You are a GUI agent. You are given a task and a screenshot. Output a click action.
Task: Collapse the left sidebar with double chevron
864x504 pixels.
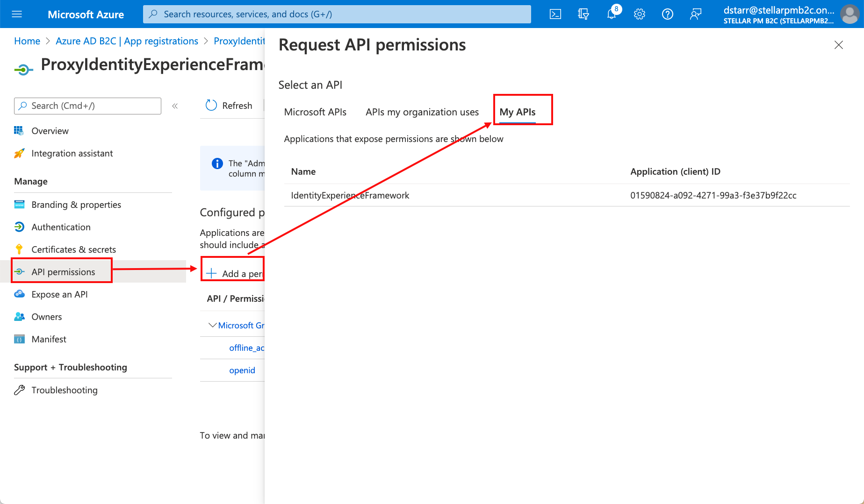175,106
